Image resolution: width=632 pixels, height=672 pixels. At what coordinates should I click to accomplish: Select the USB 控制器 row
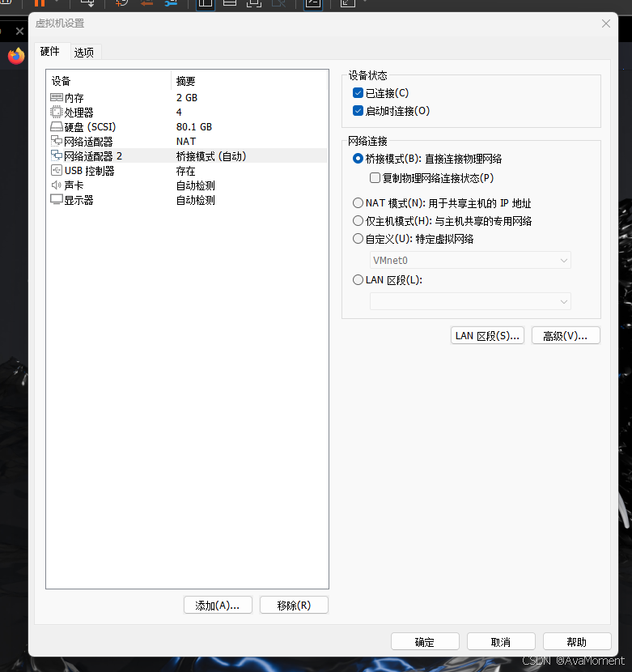187,171
